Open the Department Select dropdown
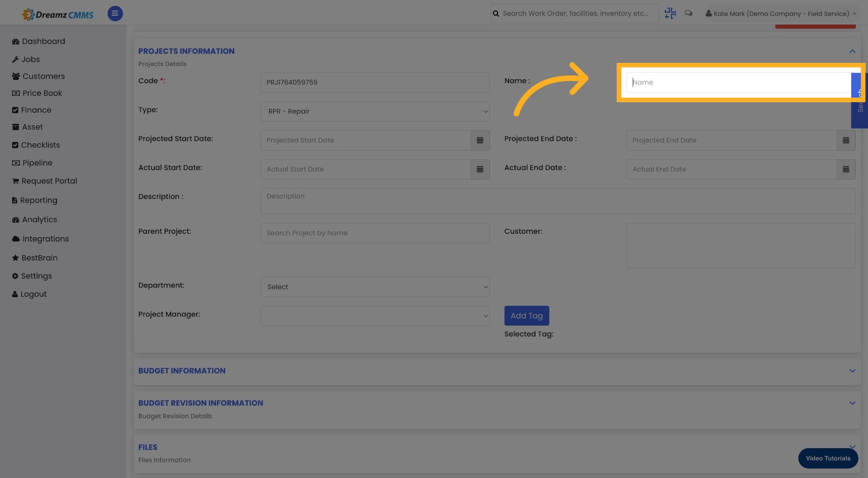Image resolution: width=868 pixels, height=478 pixels. 375,287
